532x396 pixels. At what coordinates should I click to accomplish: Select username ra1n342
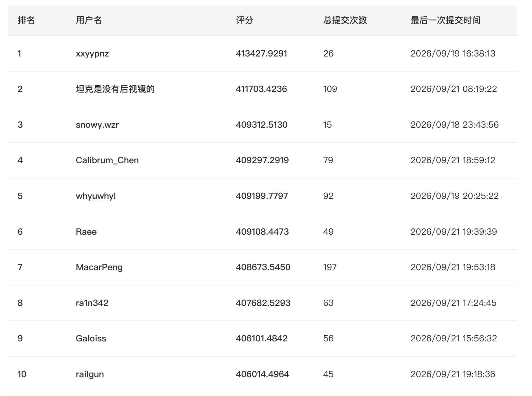pyautogui.click(x=92, y=303)
